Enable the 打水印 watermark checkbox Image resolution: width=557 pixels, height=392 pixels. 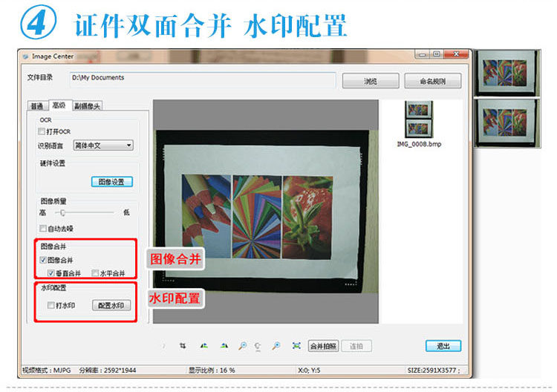tap(51, 305)
